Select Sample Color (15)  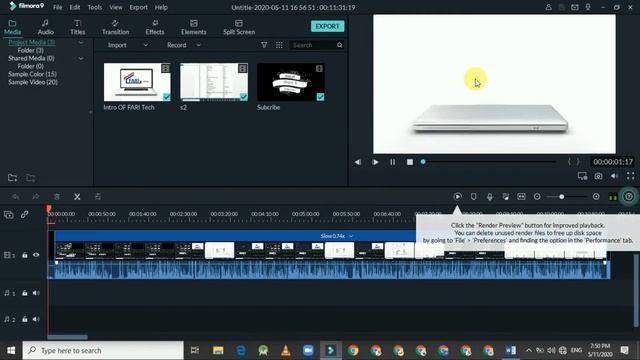(33, 74)
